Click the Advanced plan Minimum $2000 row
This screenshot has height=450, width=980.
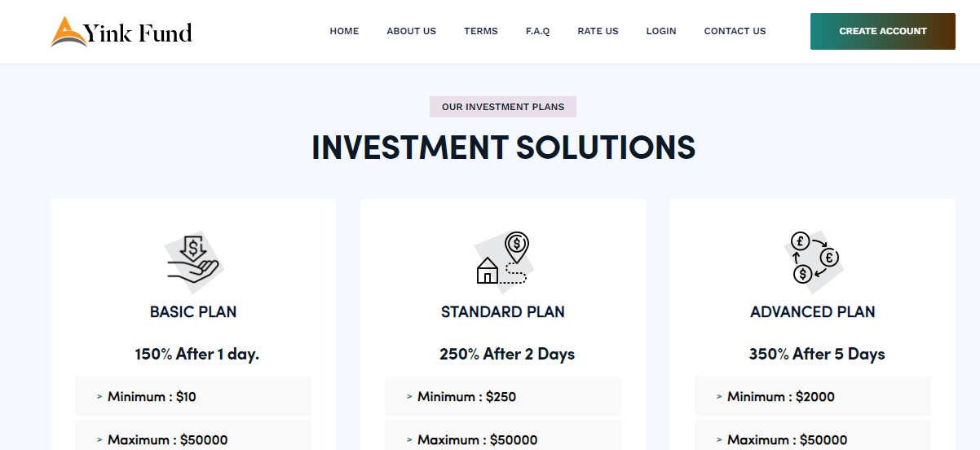[x=813, y=396]
